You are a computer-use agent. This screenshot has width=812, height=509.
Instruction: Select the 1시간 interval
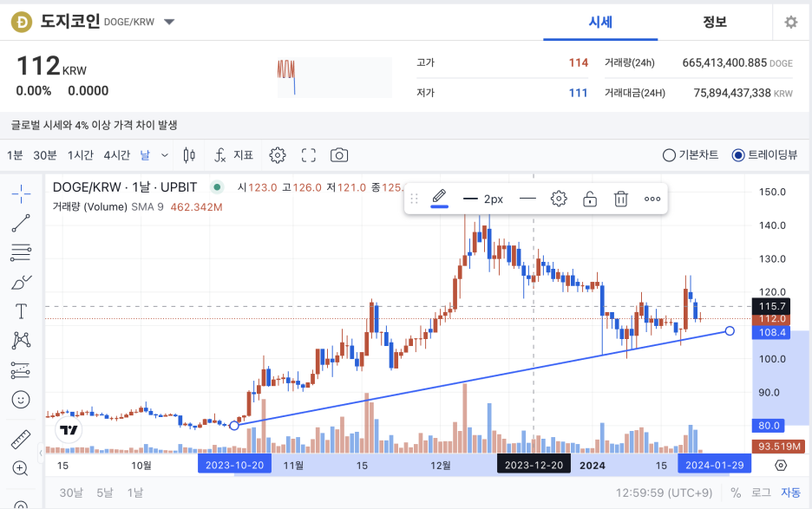[81, 155]
